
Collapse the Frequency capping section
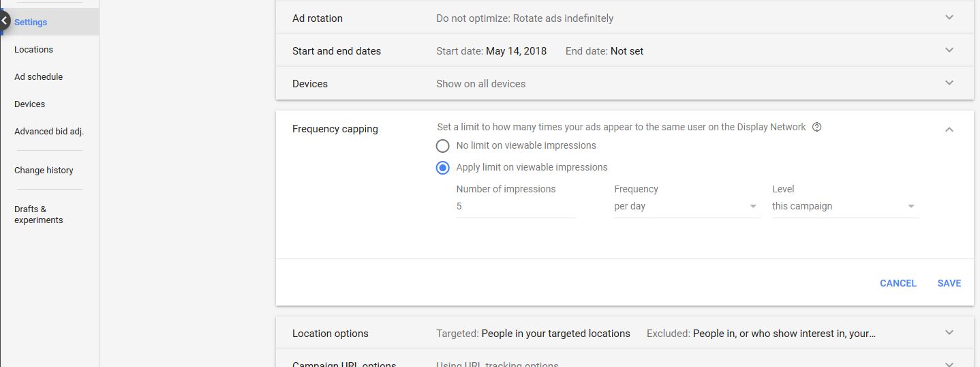(x=949, y=130)
